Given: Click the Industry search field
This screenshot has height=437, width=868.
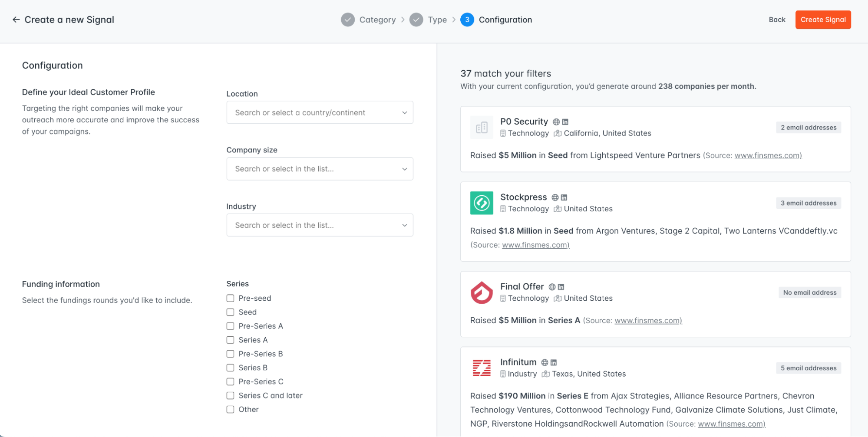Looking at the screenshot, I should pyautogui.click(x=320, y=225).
